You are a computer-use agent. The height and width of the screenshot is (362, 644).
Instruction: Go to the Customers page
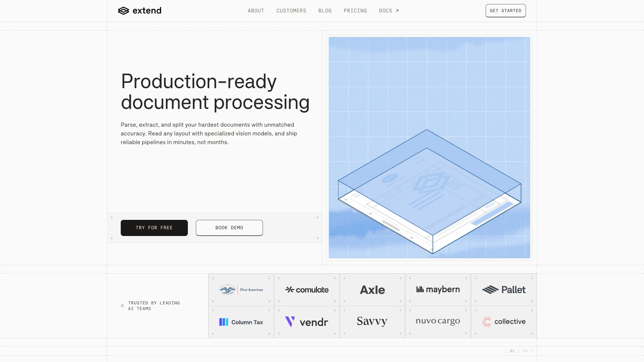click(x=291, y=11)
